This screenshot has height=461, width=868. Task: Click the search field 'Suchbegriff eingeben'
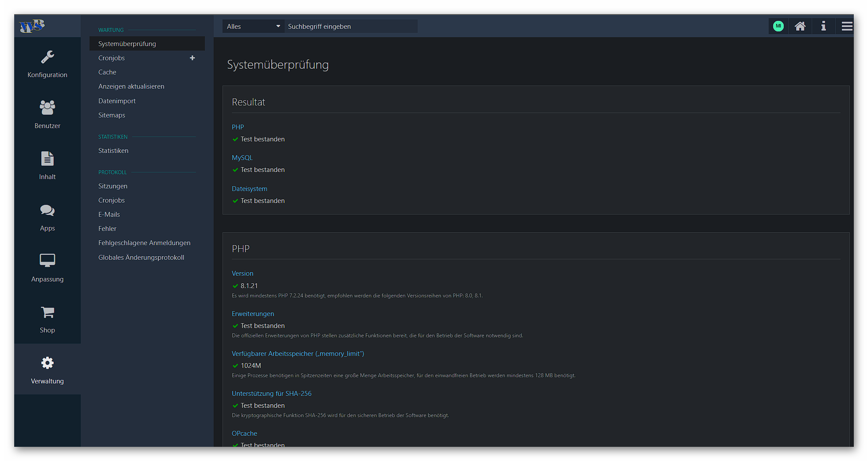pyautogui.click(x=350, y=27)
